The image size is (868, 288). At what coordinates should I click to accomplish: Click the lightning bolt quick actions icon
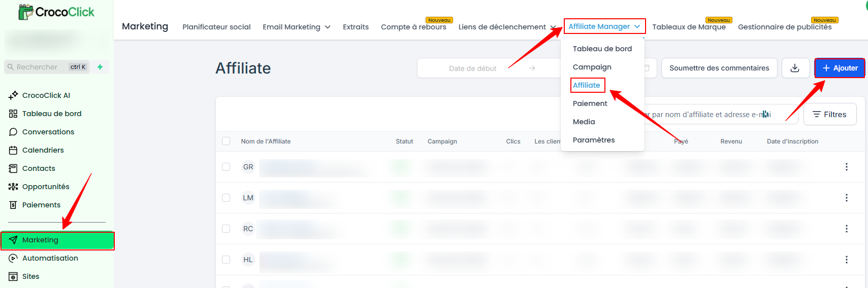[x=100, y=67]
